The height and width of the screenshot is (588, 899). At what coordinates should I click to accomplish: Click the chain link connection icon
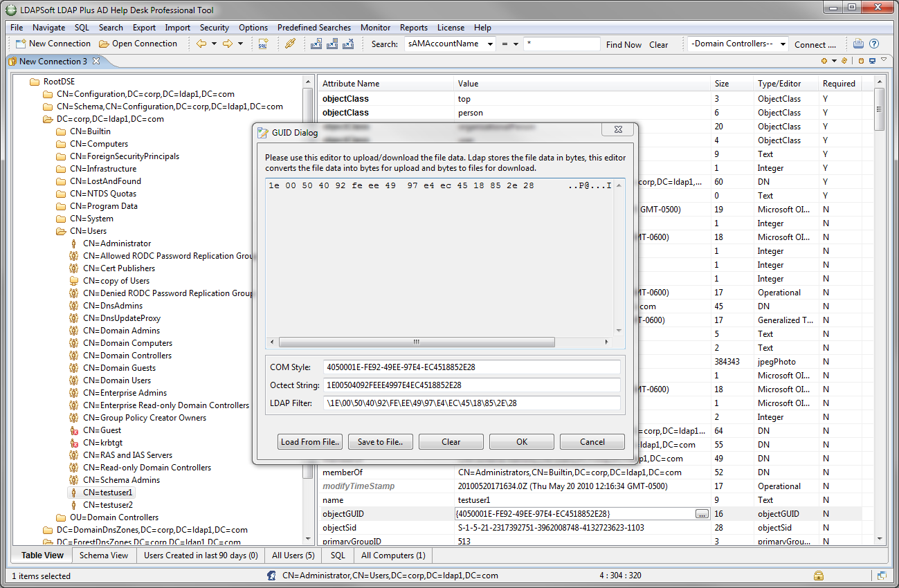tap(291, 44)
